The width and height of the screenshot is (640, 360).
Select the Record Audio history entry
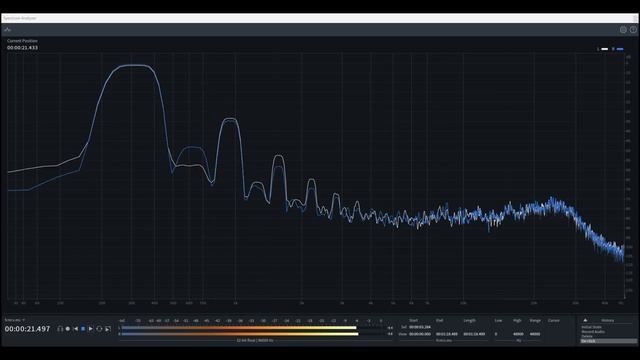pos(593,331)
